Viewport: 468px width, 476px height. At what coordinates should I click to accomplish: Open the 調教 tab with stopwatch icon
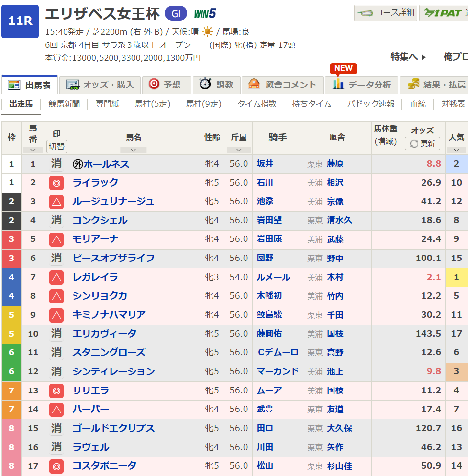pos(217,85)
